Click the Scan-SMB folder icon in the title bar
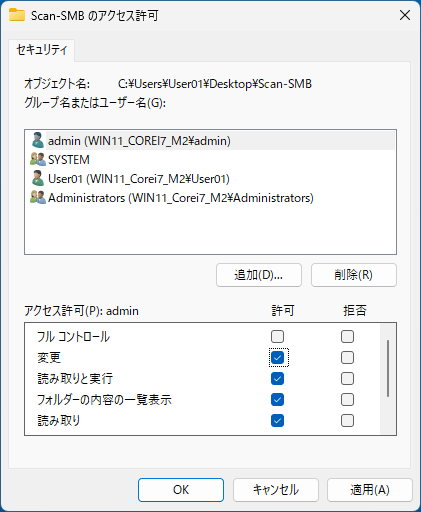 [x=17, y=15]
